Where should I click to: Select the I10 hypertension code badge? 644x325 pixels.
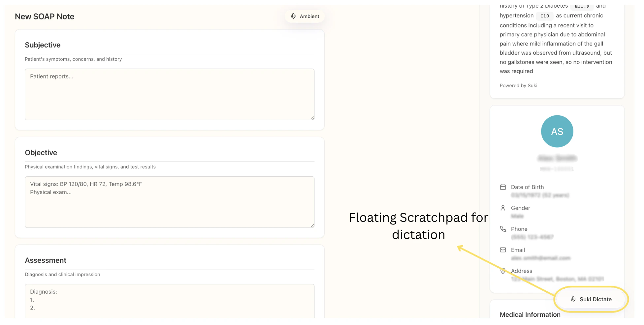pyautogui.click(x=545, y=16)
